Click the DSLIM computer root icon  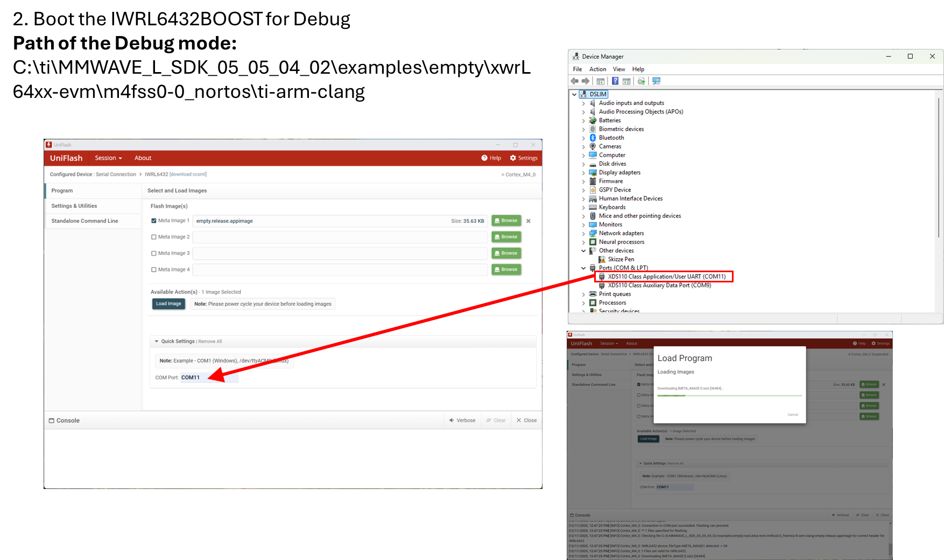point(583,94)
